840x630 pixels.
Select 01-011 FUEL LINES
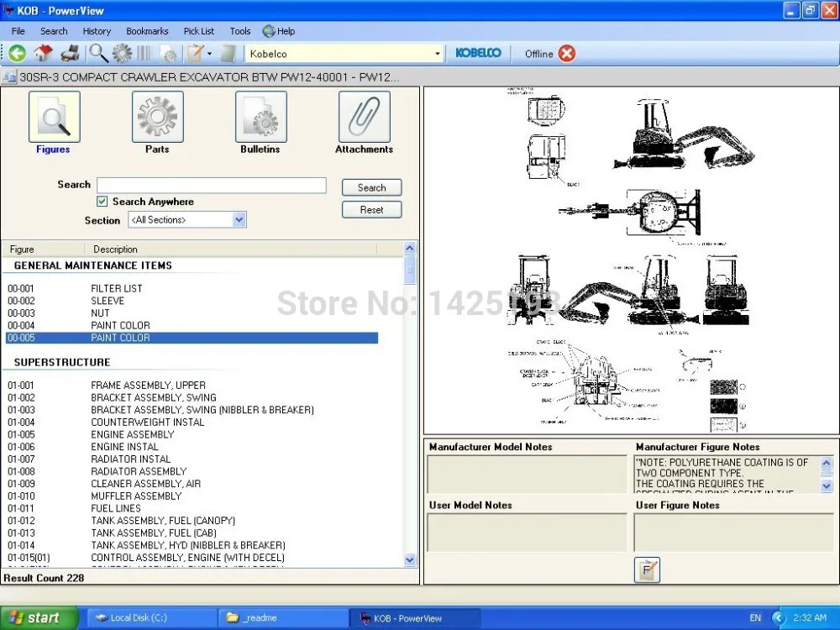click(x=192, y=508)
